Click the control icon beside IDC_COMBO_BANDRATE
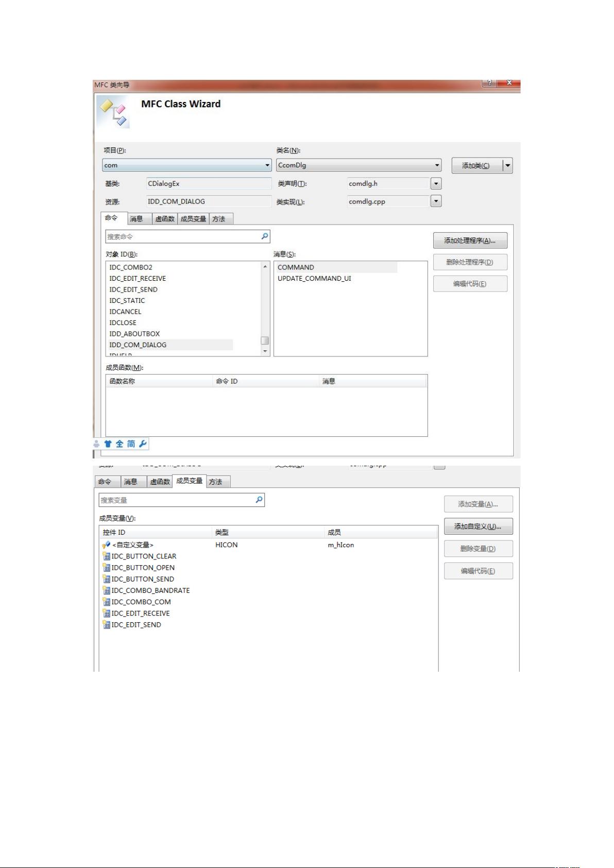Viewport: 614px width, 868px height. [x=107, y=590]
